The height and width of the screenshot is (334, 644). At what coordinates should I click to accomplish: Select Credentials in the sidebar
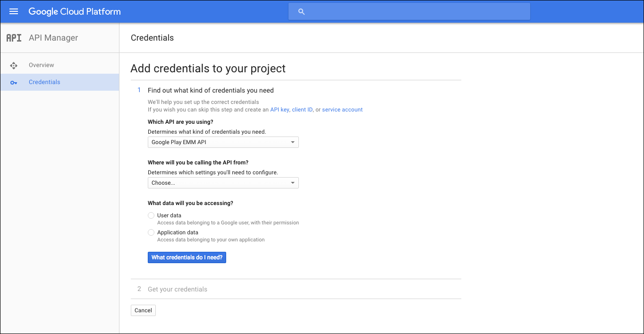44,82
